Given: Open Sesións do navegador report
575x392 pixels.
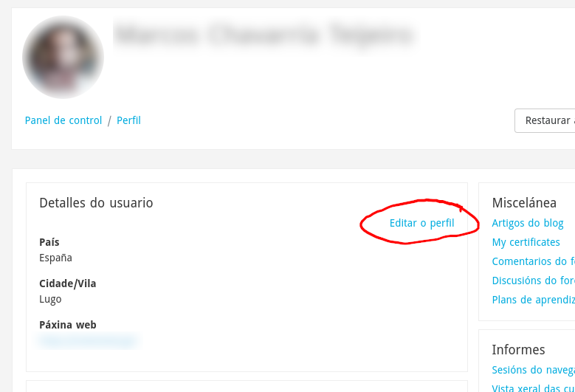Looking at the screenshot, I should (534, 370).
